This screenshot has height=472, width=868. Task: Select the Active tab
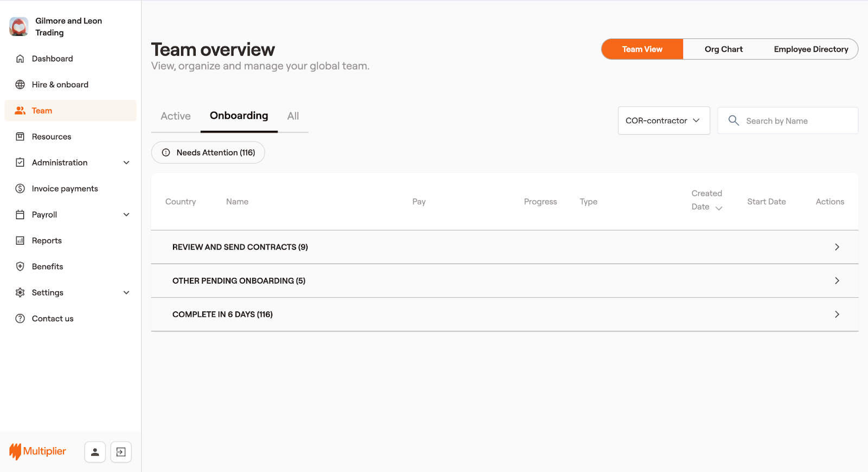175,116
